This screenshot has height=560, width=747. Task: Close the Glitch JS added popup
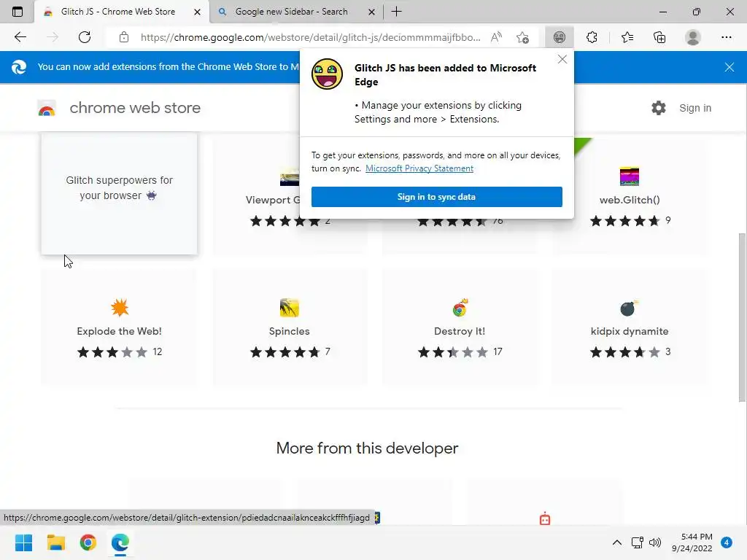562,59
